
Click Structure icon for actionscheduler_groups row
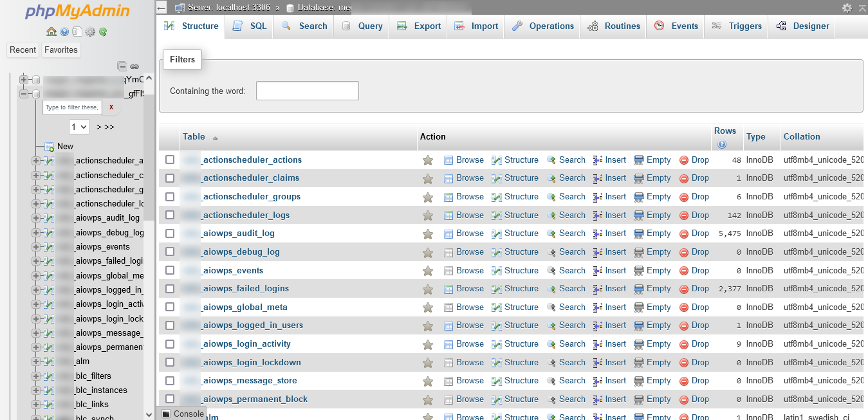[497, 197]
